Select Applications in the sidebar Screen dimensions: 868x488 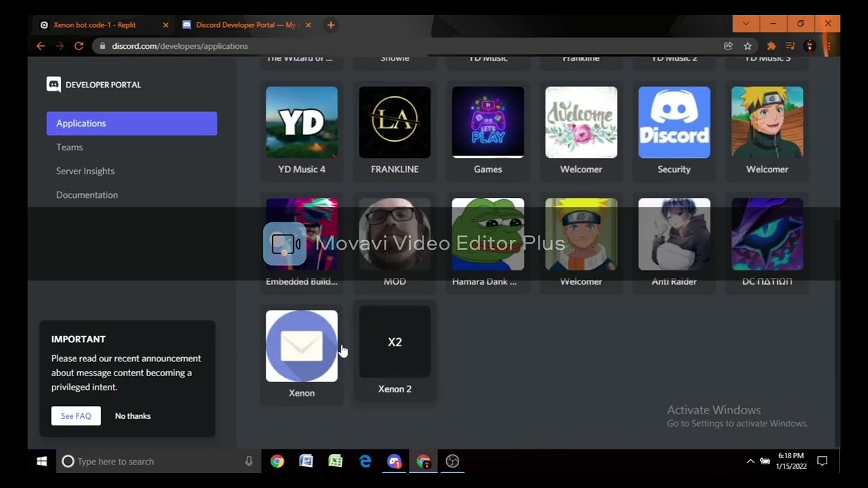tap(132, 123)
